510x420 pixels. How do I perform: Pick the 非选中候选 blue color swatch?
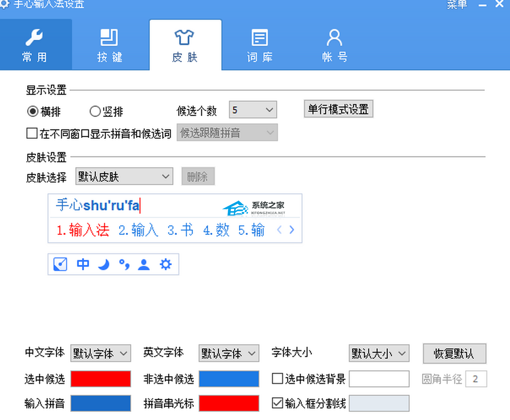229,379
